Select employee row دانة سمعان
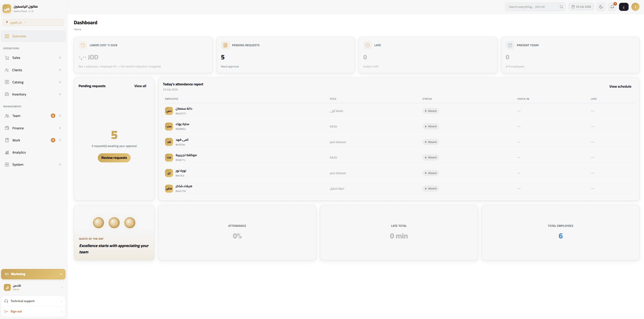The image size is (644, 319). click(x=399, y=111)
